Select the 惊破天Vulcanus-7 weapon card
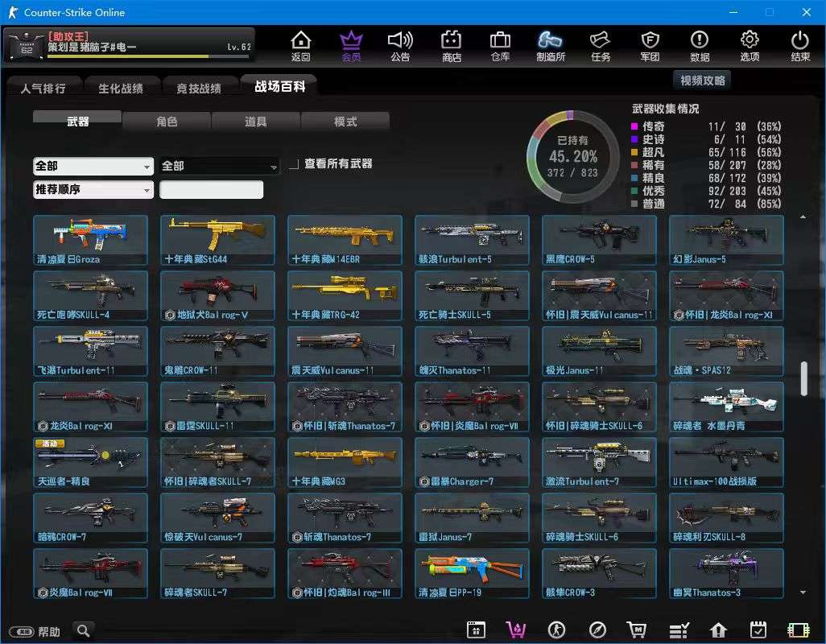This screenshot has height=644, width=826. click(x=217, y=518)
